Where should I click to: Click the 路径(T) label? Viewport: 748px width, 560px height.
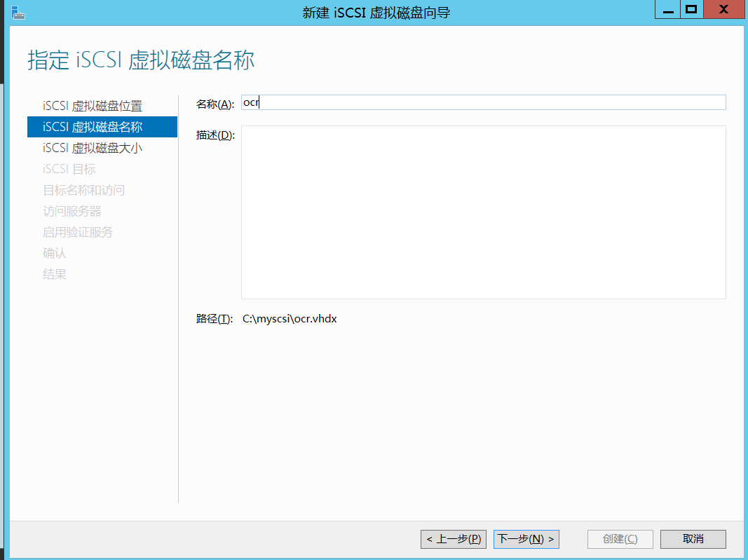215,319
